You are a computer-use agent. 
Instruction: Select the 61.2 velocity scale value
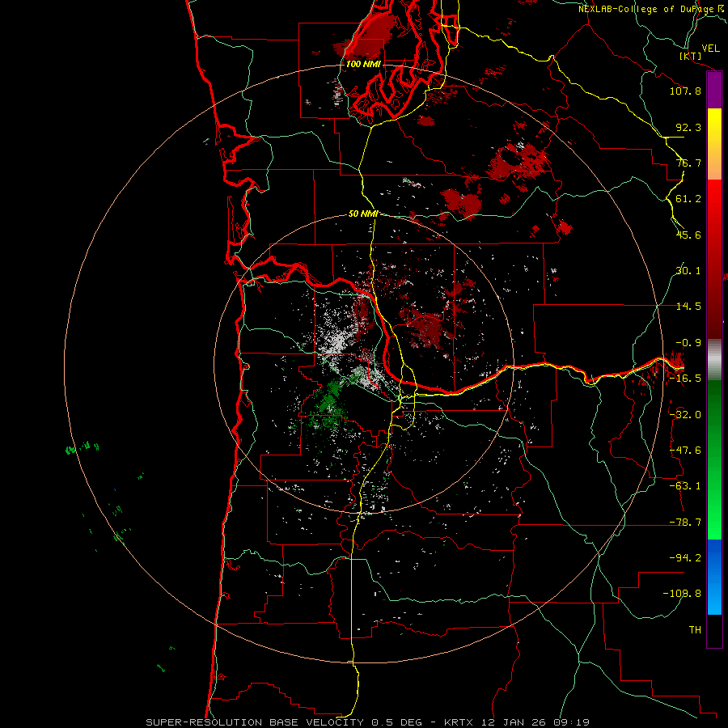coord(688,199)
